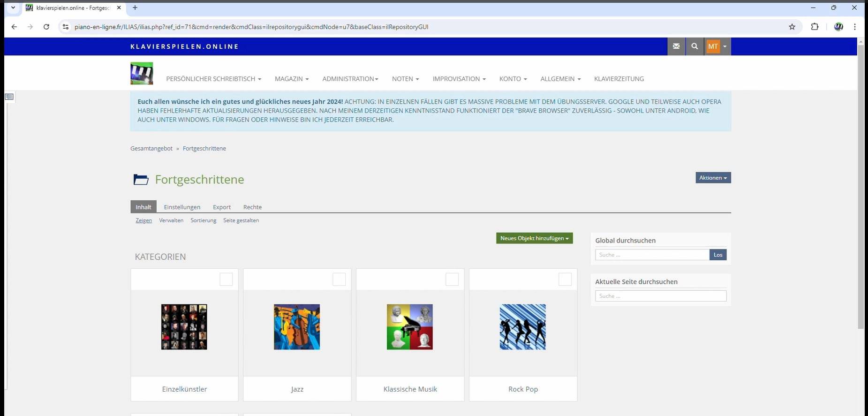This screenshot has height=416, width=868.
Task: Open the browser extensions puzzle icon
Action: [x=815, y=27]
